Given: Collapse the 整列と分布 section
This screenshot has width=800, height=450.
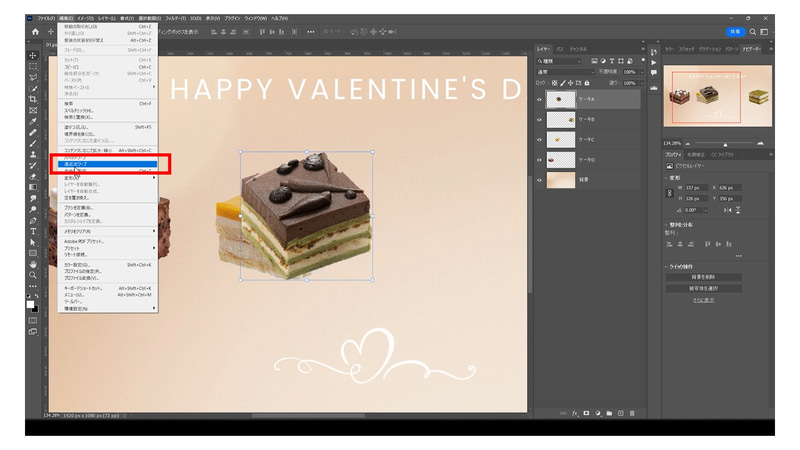Looking at the screenshot, I should tap(666, 224).
